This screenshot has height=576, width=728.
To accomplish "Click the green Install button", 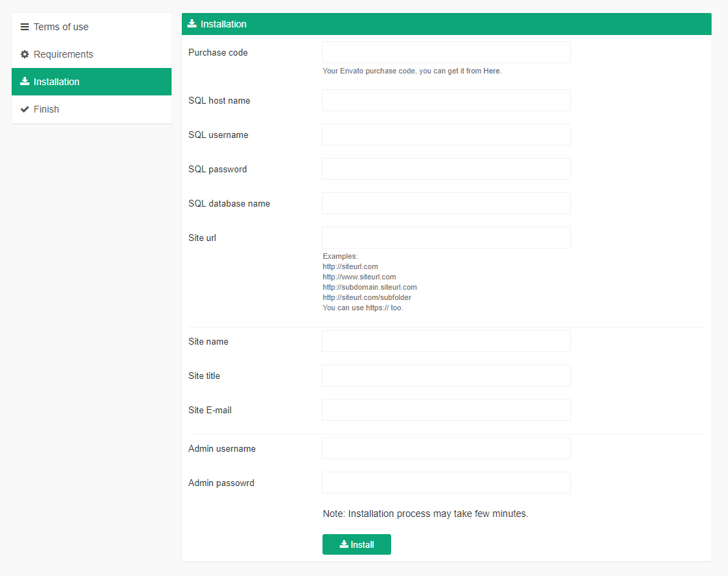I will coord(357,544).
